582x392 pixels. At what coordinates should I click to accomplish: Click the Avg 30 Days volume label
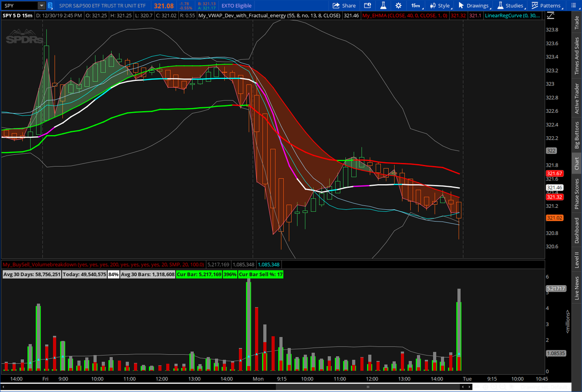click(31, 274)
